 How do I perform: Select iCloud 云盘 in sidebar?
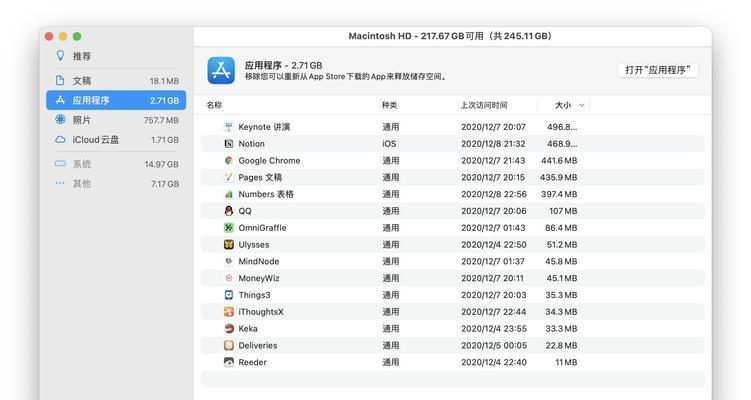(116, 139)
